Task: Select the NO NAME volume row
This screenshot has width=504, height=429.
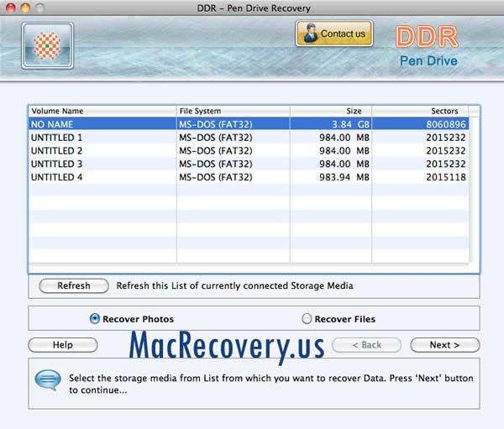Action: point(249,124)
